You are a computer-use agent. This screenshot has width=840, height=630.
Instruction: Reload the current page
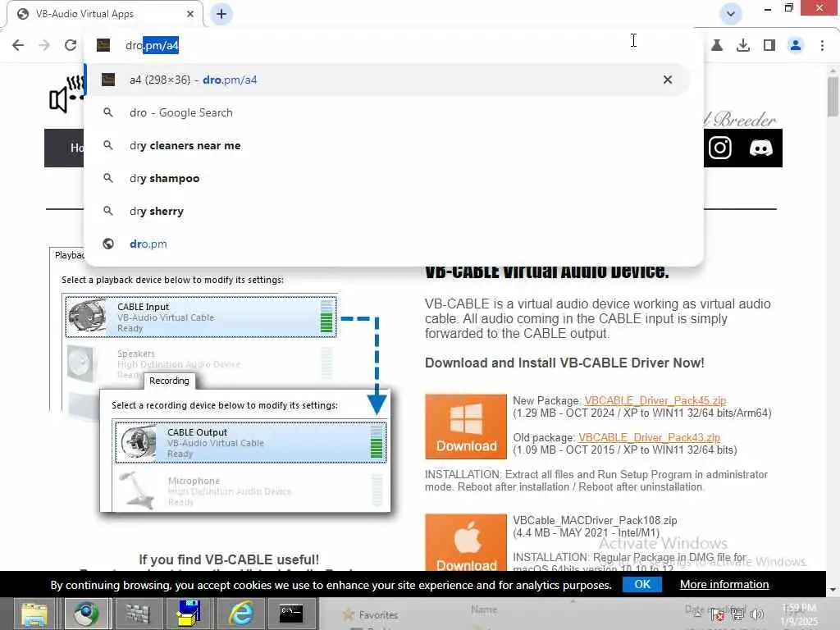tap(71, 45)
